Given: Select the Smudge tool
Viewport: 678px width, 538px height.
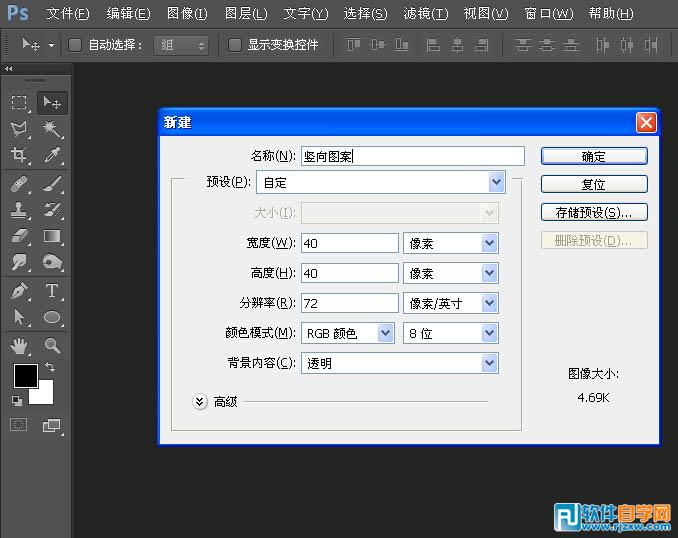Looking at the screenshot, I should [19, 262].
